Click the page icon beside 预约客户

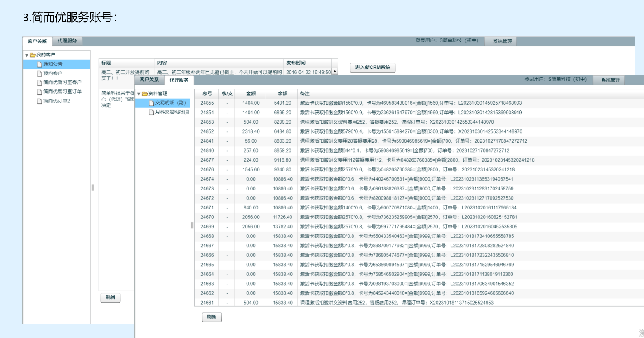point(40,73)
